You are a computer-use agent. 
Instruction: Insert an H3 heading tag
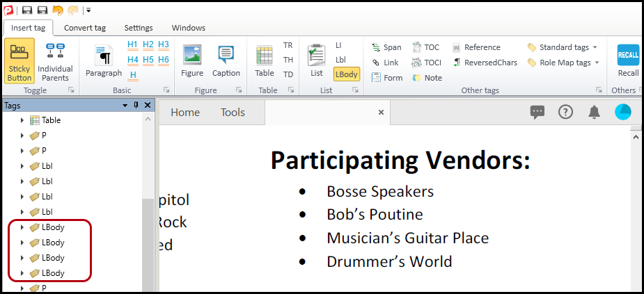(164, 44)
